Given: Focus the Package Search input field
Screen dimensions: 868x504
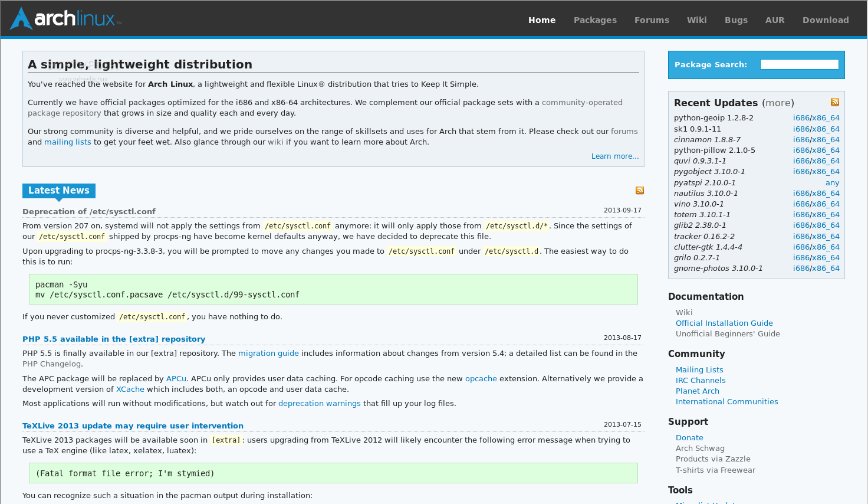Looking at the screenshot, I should (x=799, y=64).
